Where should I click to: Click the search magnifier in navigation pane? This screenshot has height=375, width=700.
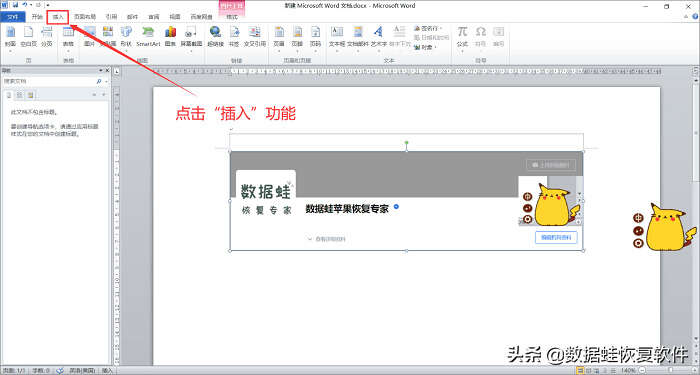point(99,82)
